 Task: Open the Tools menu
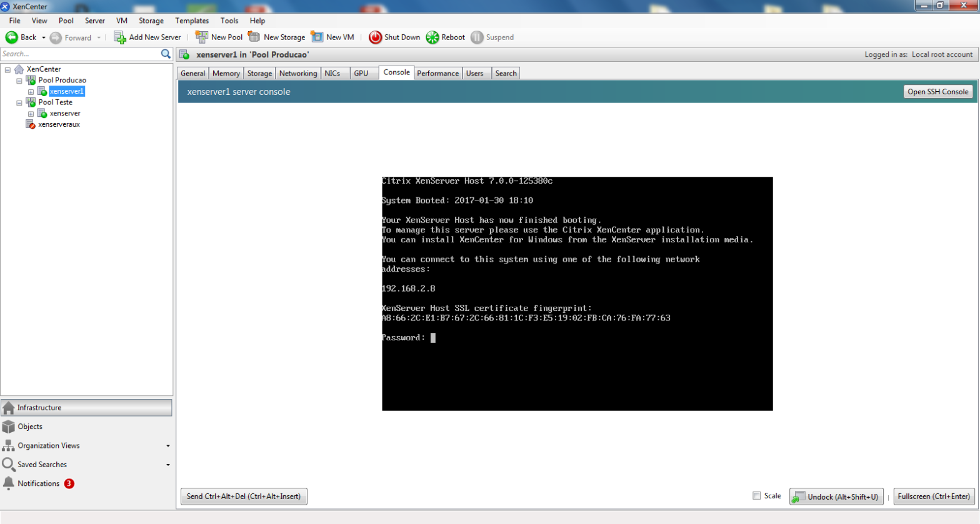pos(229,21)
